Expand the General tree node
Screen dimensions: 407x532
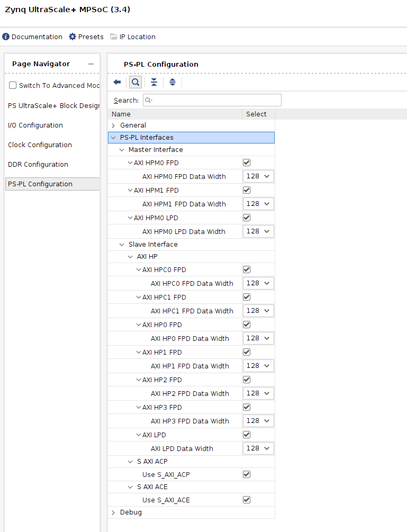[x=113, y=125]
